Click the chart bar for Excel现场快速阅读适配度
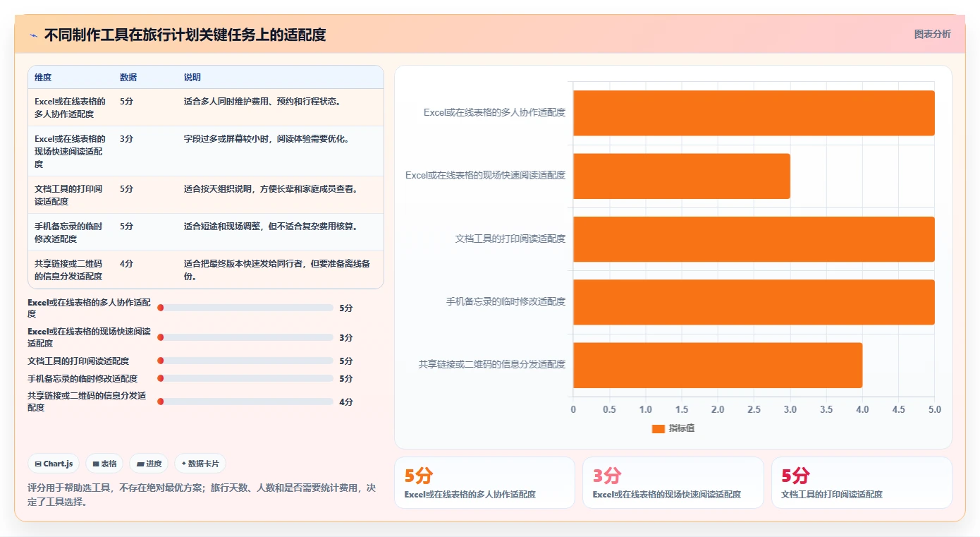 click(681, 176)
